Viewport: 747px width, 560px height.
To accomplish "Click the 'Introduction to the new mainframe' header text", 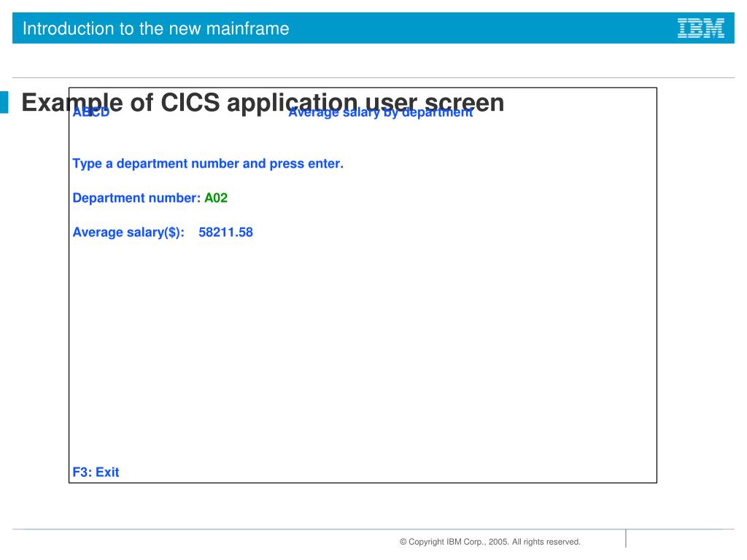I will point(156,28).
